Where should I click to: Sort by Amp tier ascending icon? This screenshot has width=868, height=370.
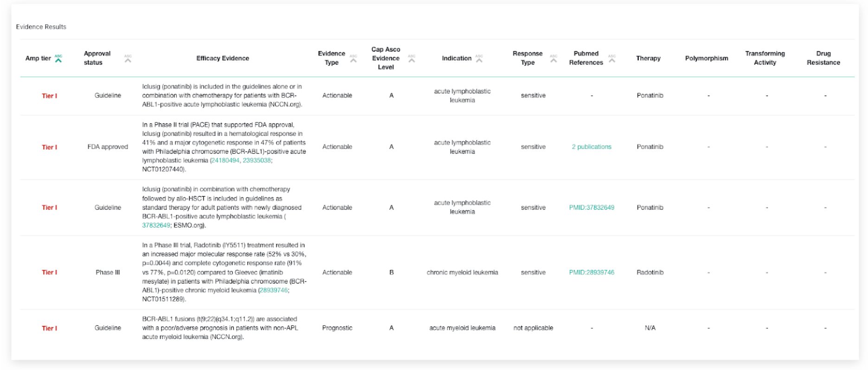coord(58,58)
